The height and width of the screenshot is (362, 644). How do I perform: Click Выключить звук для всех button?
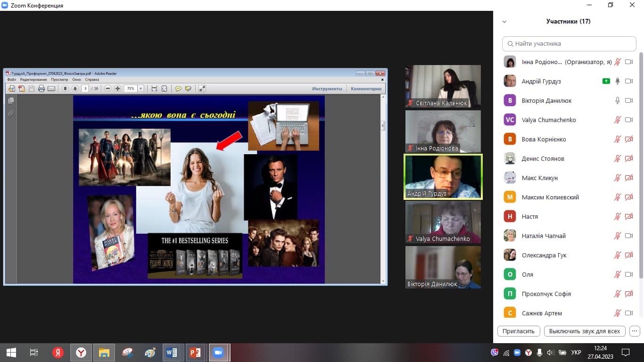585,331
